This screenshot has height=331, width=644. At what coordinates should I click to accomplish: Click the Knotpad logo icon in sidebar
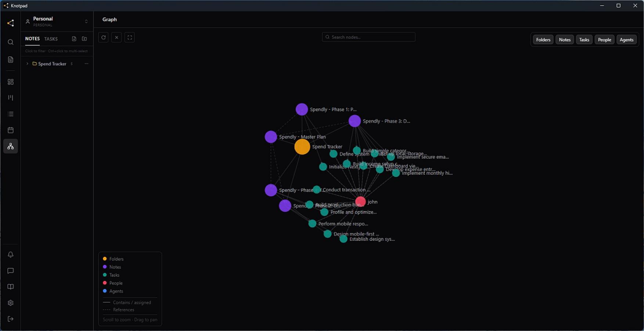11,23
